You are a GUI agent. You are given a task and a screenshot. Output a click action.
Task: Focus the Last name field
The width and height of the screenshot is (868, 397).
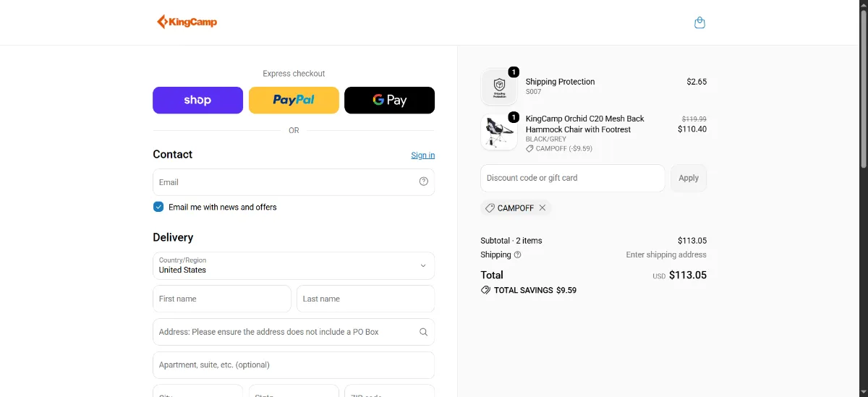click(x=365, y=299)
